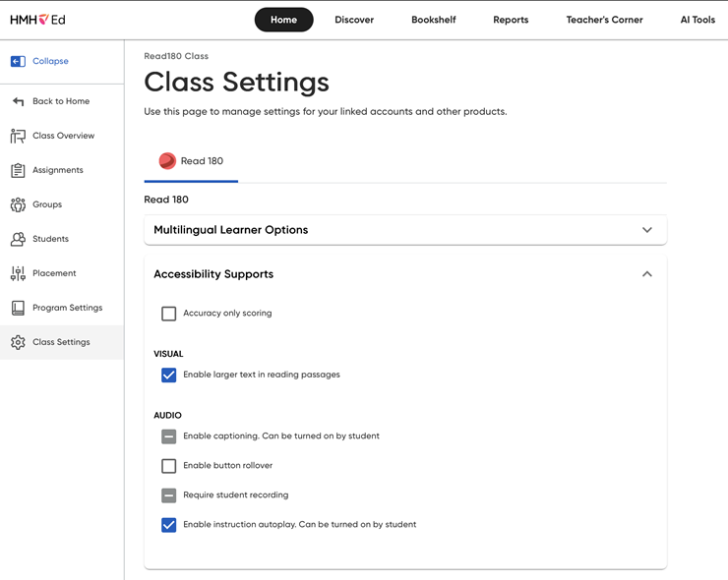This screenshot has width=728, height=580.
Task: Click the Assignments clipboard icon
Action: click(x=18, y=170)
